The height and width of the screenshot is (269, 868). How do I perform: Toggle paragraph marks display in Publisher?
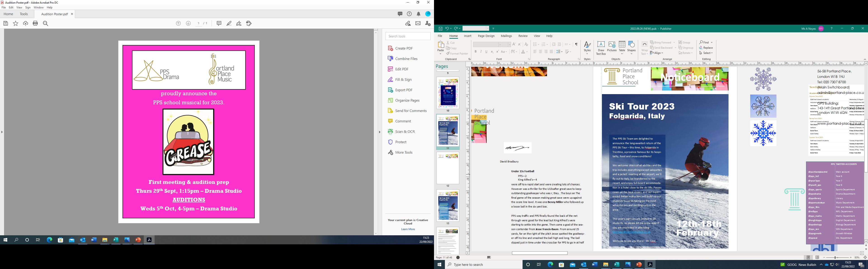coord(576,45)
